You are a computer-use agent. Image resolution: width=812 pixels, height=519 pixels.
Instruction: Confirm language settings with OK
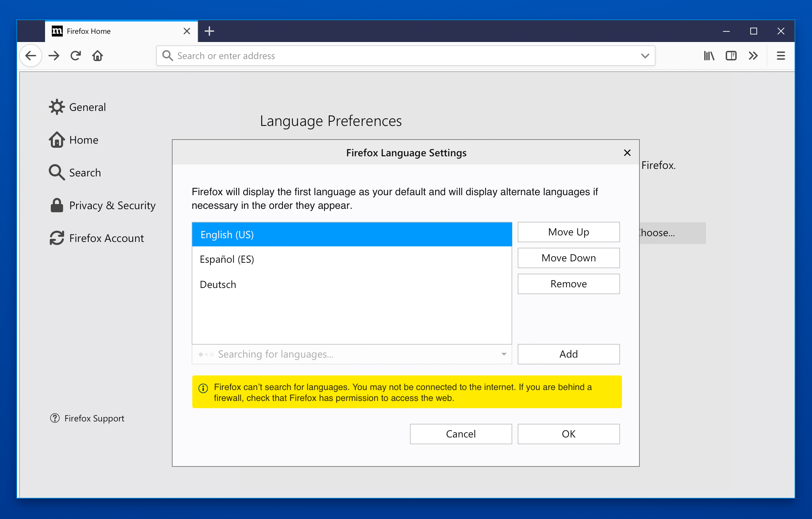point(569,434)
